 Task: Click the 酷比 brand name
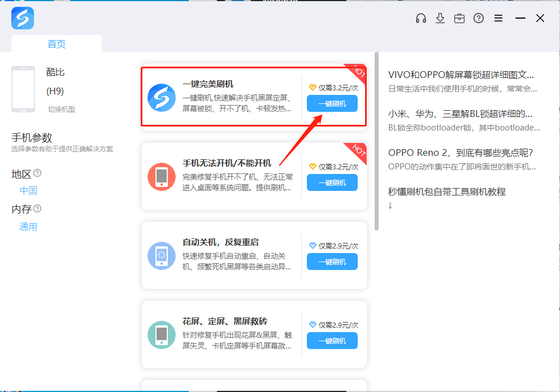tap(55, 72)
